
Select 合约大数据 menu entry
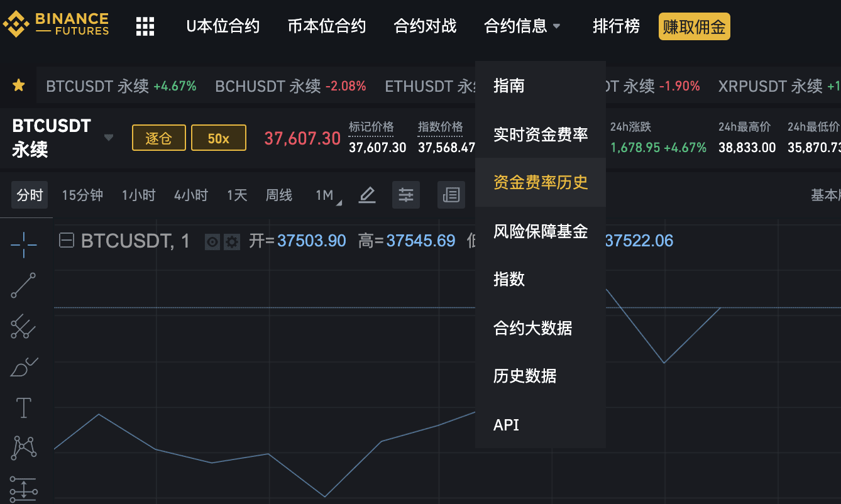tap(541, 327)
